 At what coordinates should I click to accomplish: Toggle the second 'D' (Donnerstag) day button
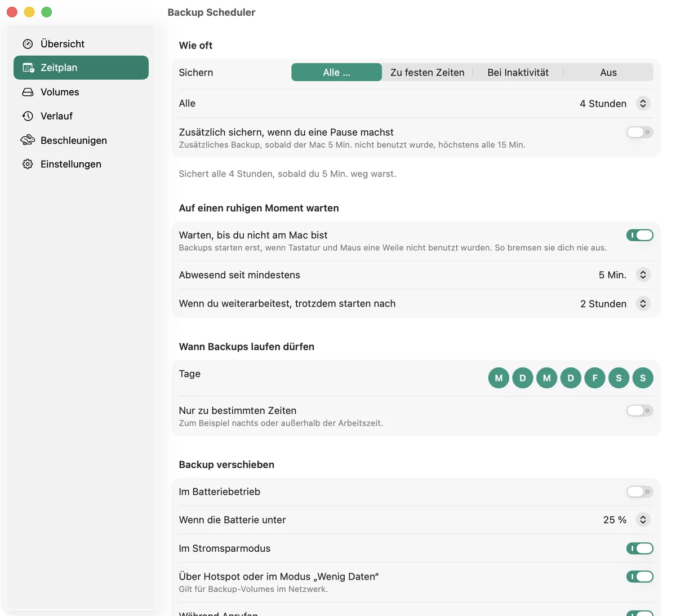(x=571, y=378)
